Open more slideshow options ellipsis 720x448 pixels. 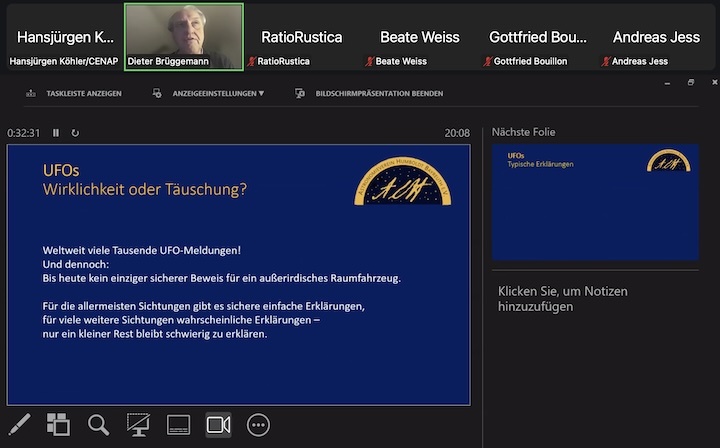point(258,424)
